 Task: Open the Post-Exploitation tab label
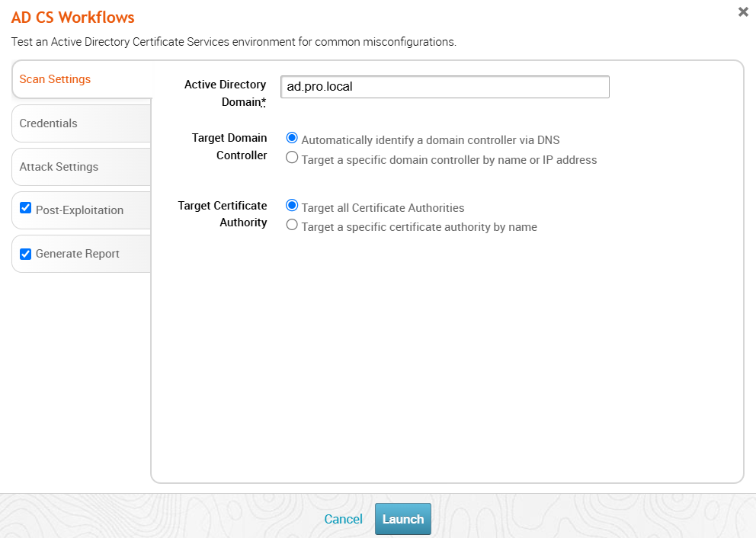(79, 210)
